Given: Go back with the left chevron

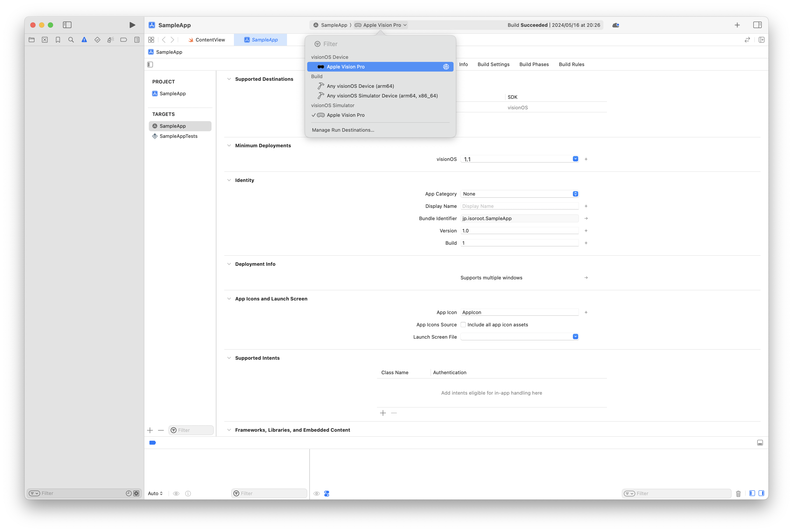Looking at the screenshot, I should point(164,40).
